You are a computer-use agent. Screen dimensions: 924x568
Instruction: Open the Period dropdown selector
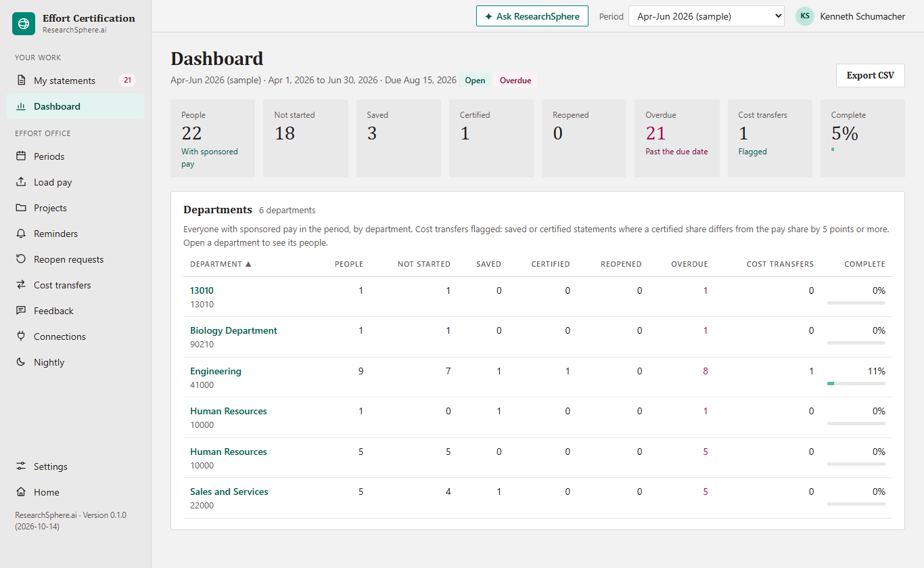pos(706,16)
